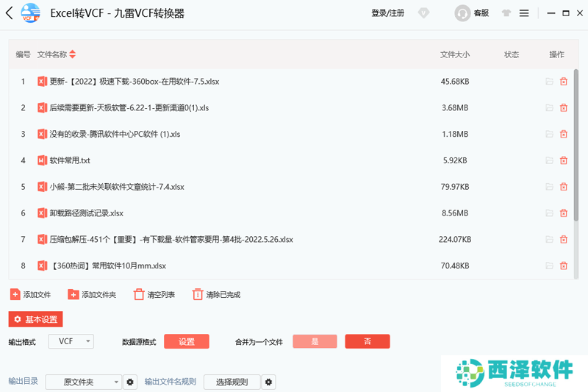The height and width of the screenshot is (392, 588).
Task: Select file 小熊-第二批未关联软件文章统计-7.4.xlsx
Action: [117, 187]
